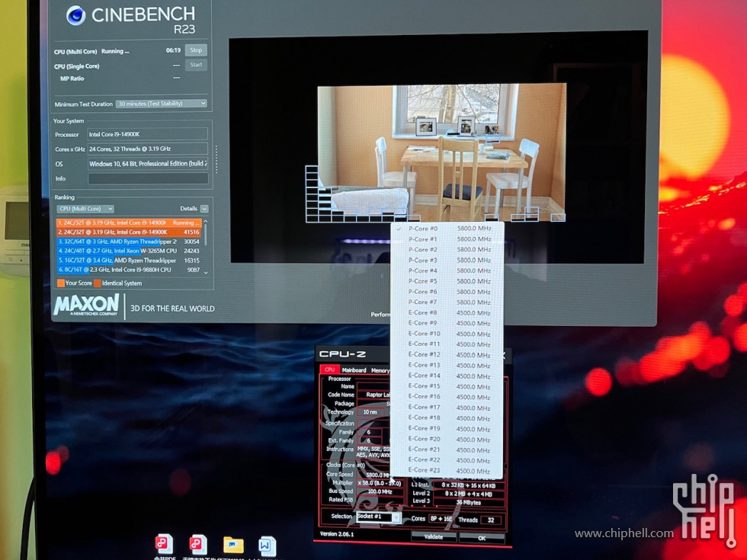This screenshot has height=560, width=747.
Task: Click the Info input field in Cinebench
Action: click(148, 178)
